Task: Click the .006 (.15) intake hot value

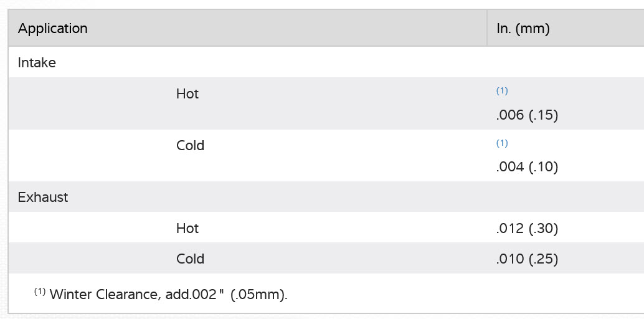Action: pos(527,115)
